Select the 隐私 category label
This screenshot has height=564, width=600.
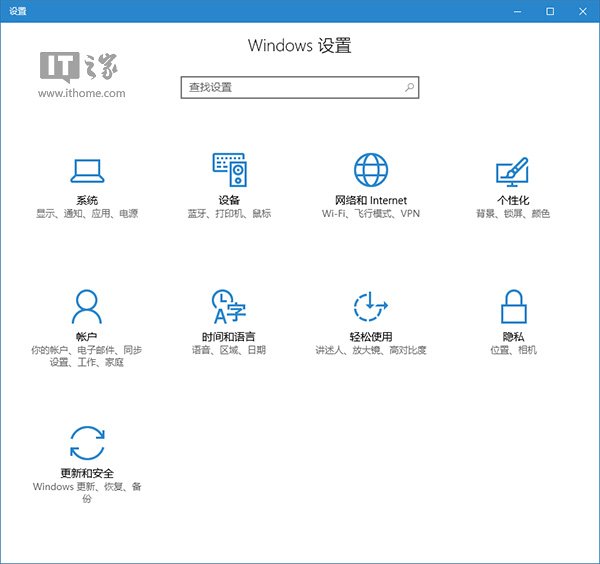point(514,336)
